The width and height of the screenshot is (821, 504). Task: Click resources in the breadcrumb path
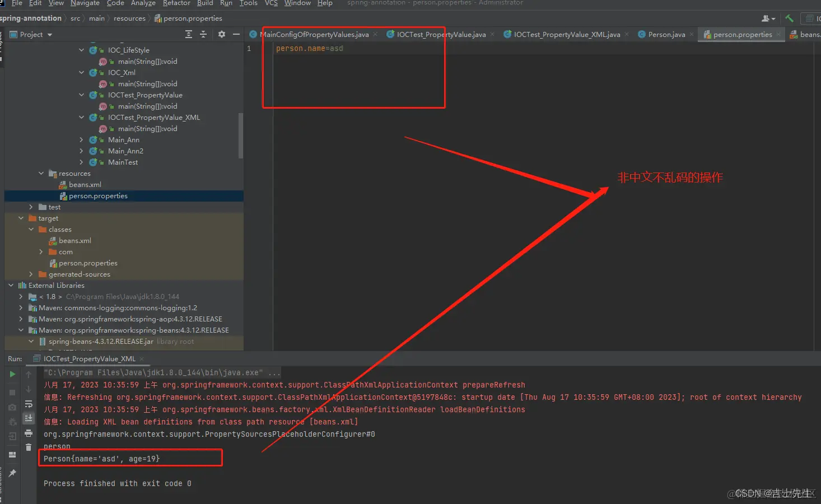[x=129, y=18]
